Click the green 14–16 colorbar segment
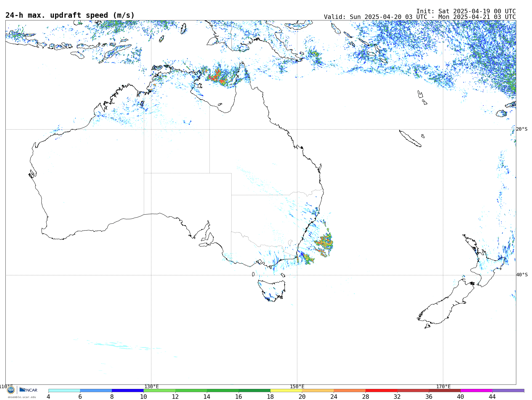The width and height of the screenshot is (532, 400). 223,391
